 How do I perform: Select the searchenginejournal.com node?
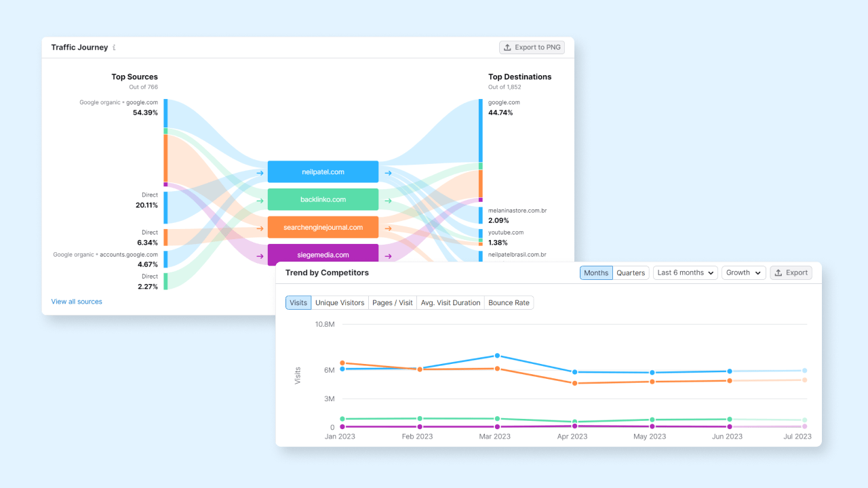[x=323, y=227]
